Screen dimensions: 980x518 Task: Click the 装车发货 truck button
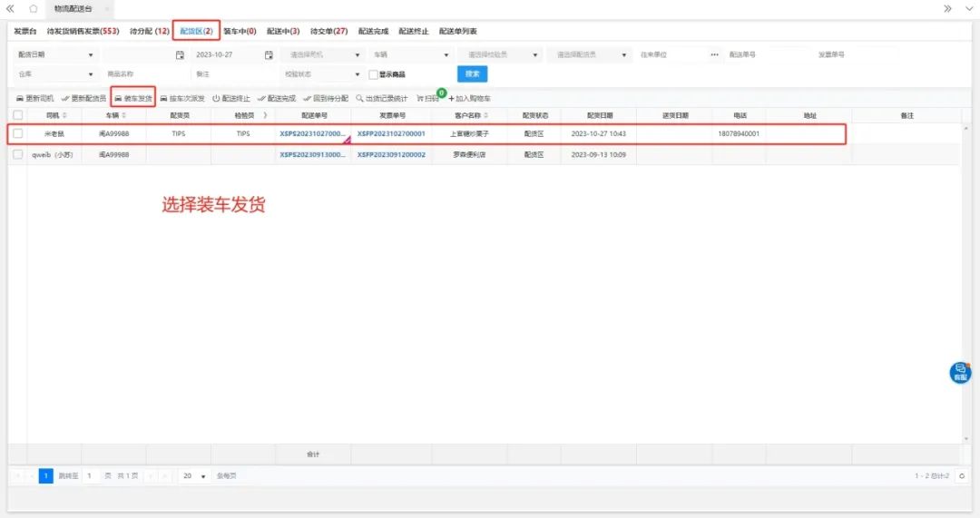118,98
